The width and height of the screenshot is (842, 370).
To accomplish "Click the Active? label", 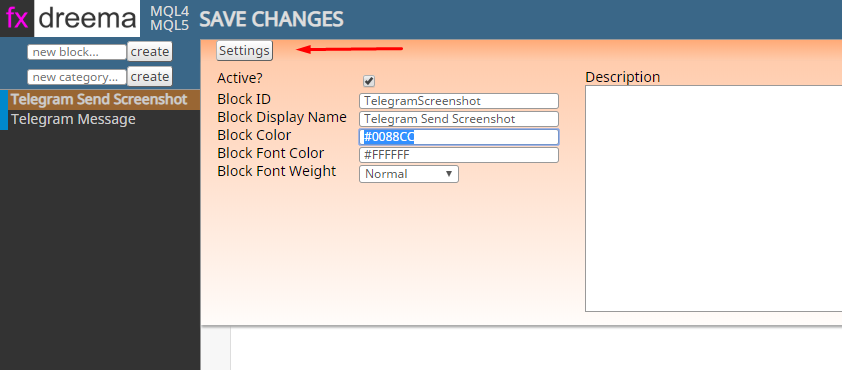I will [239, 78].
